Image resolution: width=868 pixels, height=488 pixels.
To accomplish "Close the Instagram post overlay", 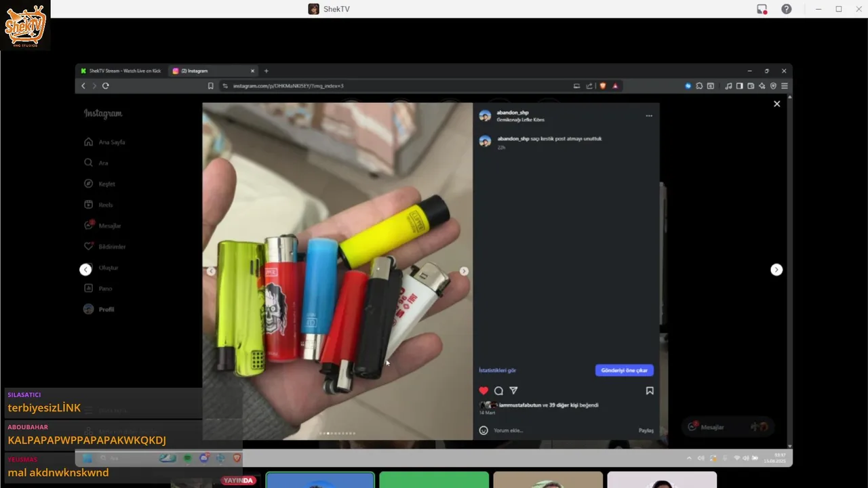I will point(777,104).
